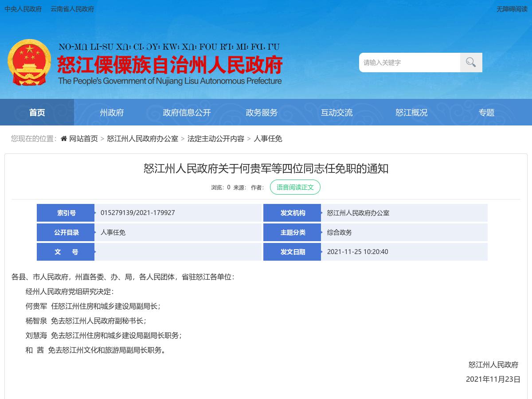Enable 无障碍阅读 accessibility mode

[512, 9]
